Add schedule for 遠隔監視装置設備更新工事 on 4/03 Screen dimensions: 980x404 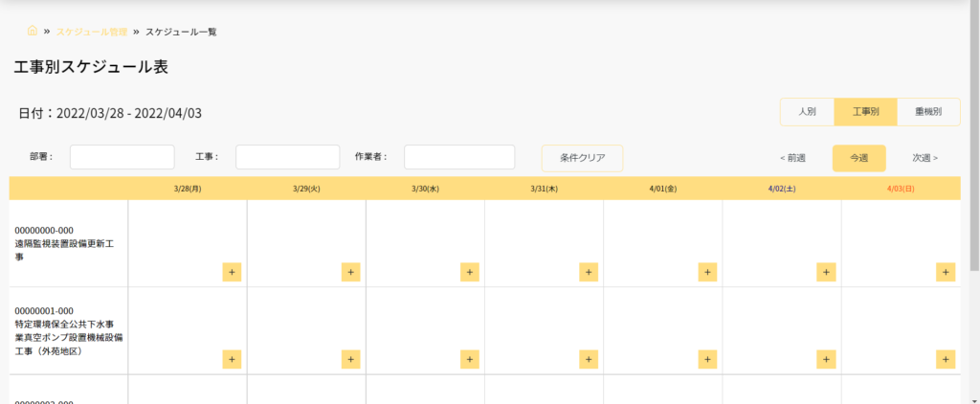[945, 272]
